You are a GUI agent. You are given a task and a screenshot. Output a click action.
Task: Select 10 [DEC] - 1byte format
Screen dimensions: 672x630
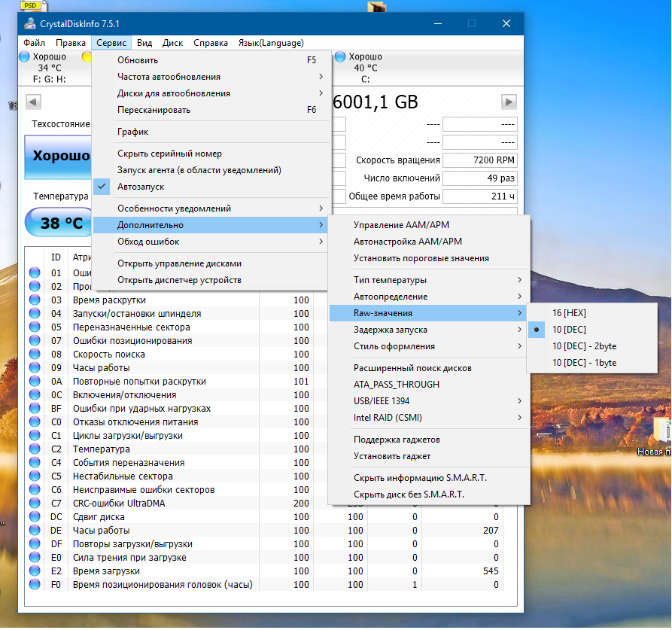pyautogui.click(x=592, y=363)
